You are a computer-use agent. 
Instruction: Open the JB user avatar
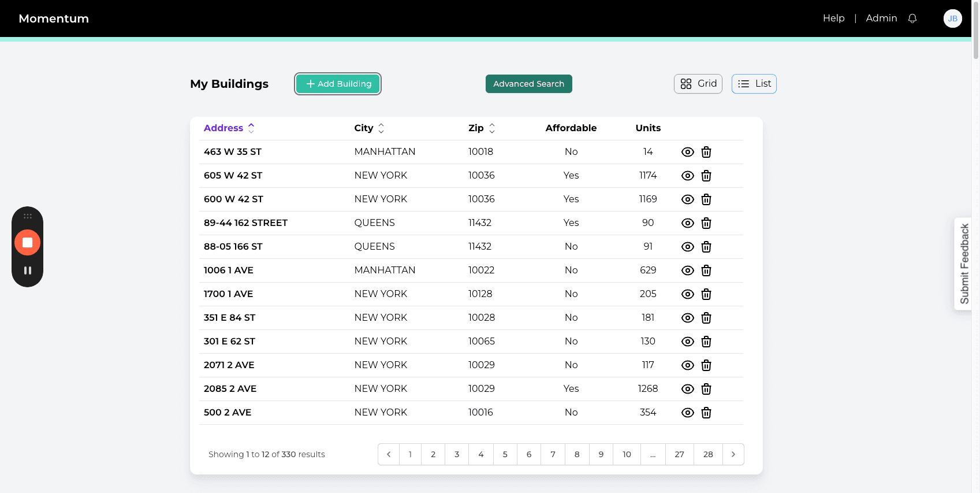(953, 18)
